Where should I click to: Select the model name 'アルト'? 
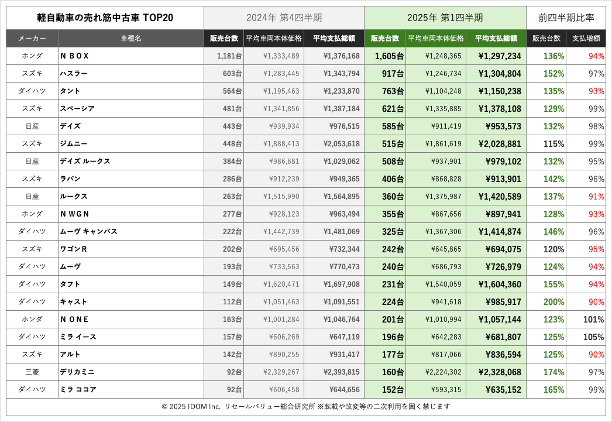tap(70, 354)
